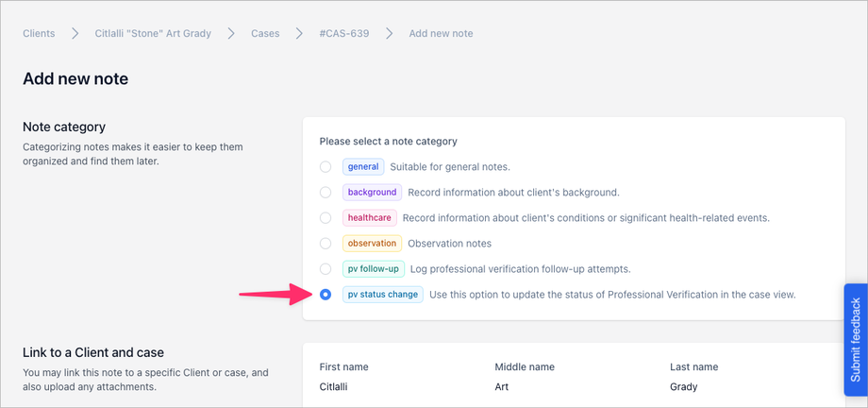868x408 pixels.
Task: Click the chevron after Clients breadcrumb
Action: click(75, 34)
